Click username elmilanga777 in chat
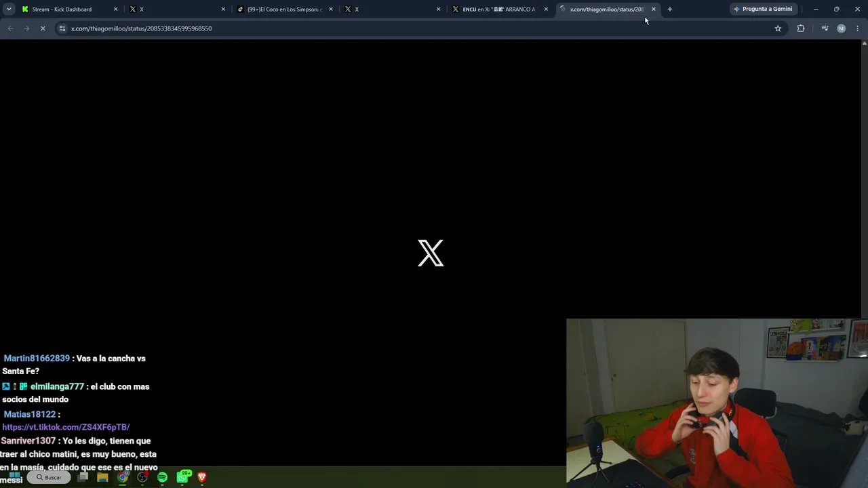 click(57, 386)
